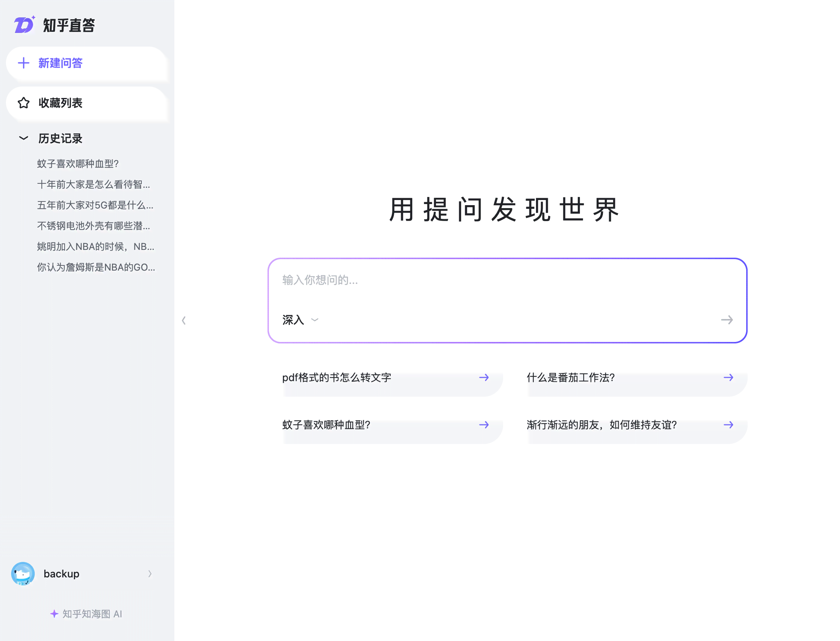The height and width of the screenshot is (641, 840).
Task: Click the star icon for 收藏列表
Action: [x=24, y=103]
